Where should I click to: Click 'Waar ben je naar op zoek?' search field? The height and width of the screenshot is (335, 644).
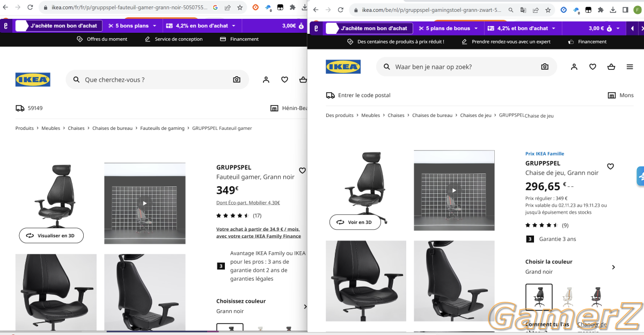pyautogui.click(x=466, y=67)
